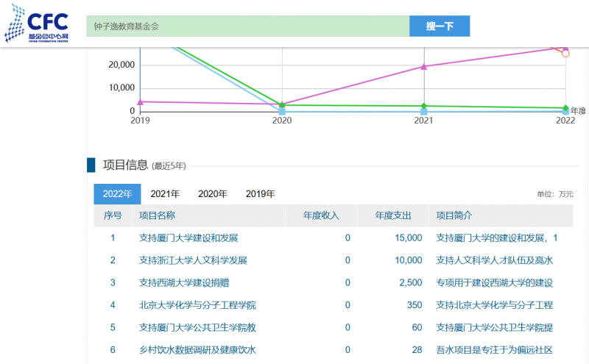The image size is (589, 364).
Task: Click the blue square marker at 2021
Action: click(424, 112)
